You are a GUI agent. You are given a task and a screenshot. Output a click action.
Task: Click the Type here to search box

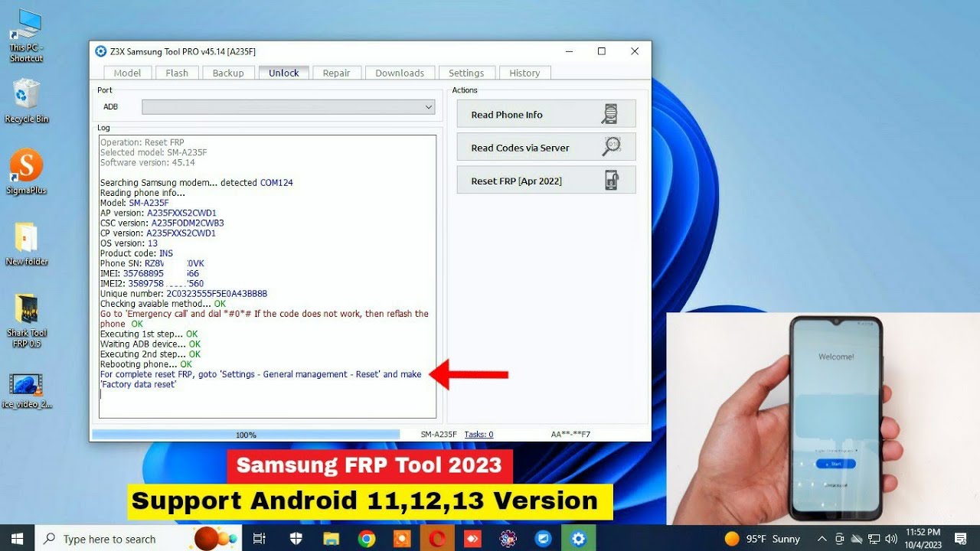pos(139,539)
